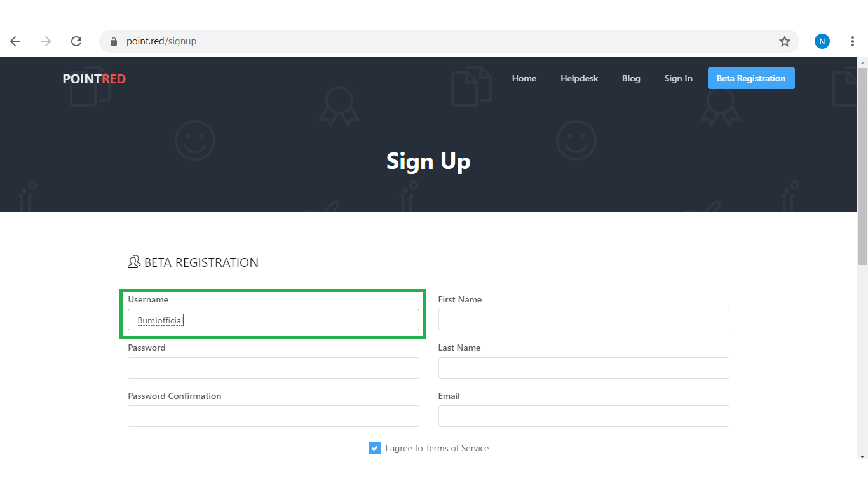Image resolution: width=868 pixels, height=488 pixels.
Task: Open the Home page from the navigation
Action: pos(524,78)
